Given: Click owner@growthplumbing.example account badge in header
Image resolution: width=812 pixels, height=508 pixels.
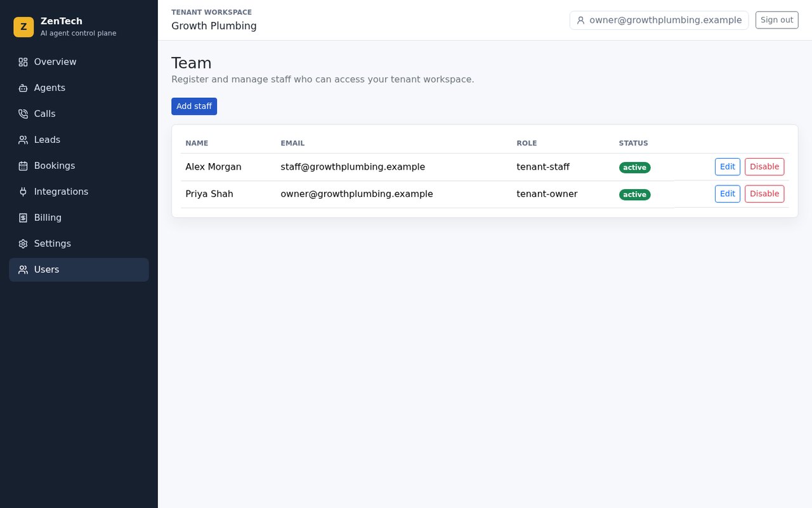Looking at the screenshot, I should (x=659, y=20).
